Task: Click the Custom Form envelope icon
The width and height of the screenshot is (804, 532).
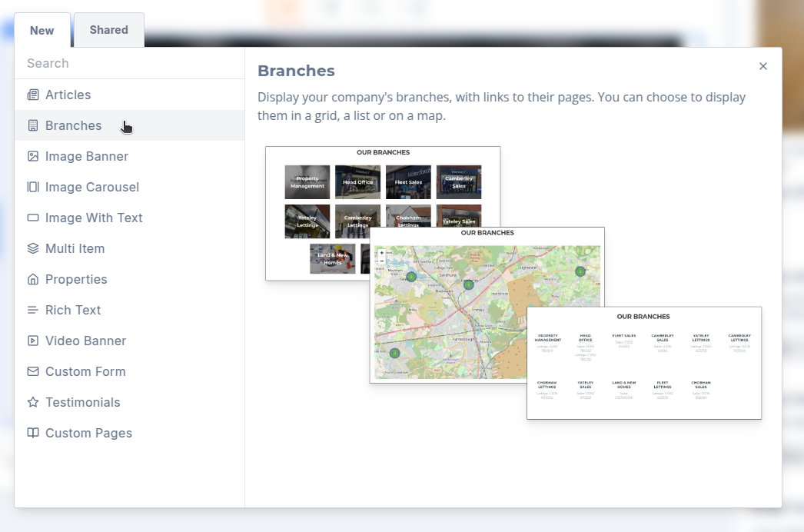Action: (33, 372)
